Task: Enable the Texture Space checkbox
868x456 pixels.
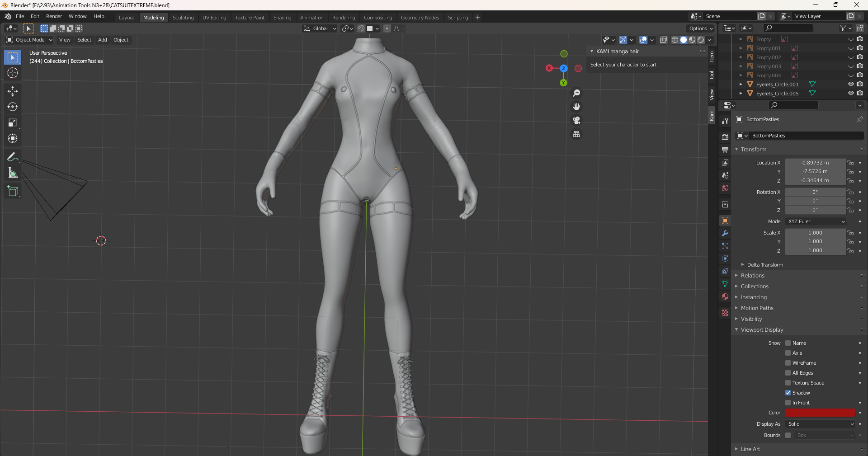Action: click(788, 383)
